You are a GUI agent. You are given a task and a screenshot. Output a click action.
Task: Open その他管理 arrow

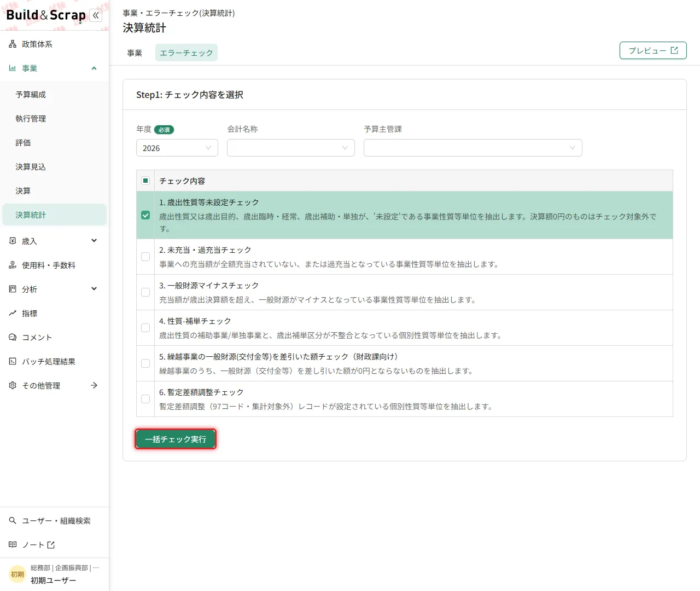(x=94, y=385)
